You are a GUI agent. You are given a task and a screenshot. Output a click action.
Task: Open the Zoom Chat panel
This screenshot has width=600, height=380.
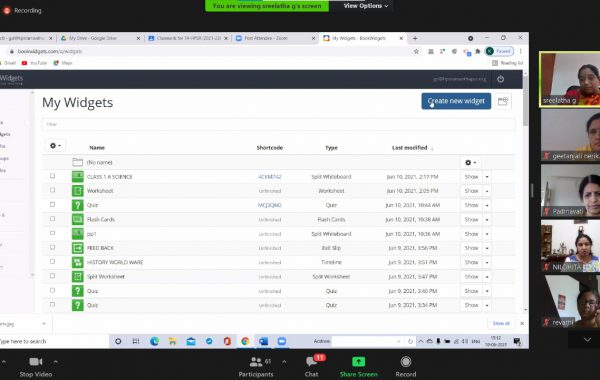click(312, 367)
